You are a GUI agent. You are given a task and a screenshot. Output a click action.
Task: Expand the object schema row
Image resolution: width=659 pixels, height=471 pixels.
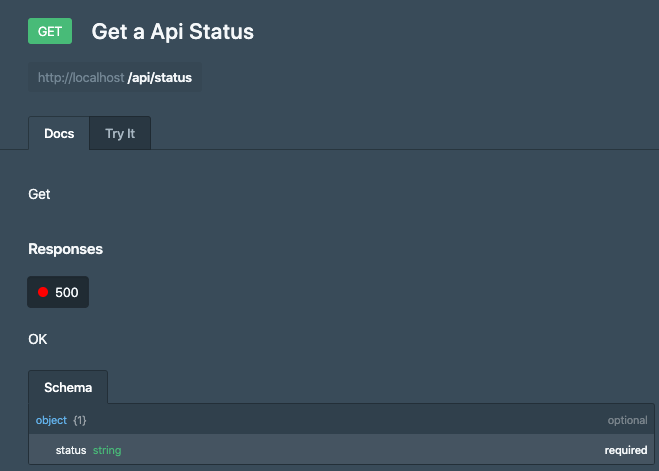pos(341,420)
